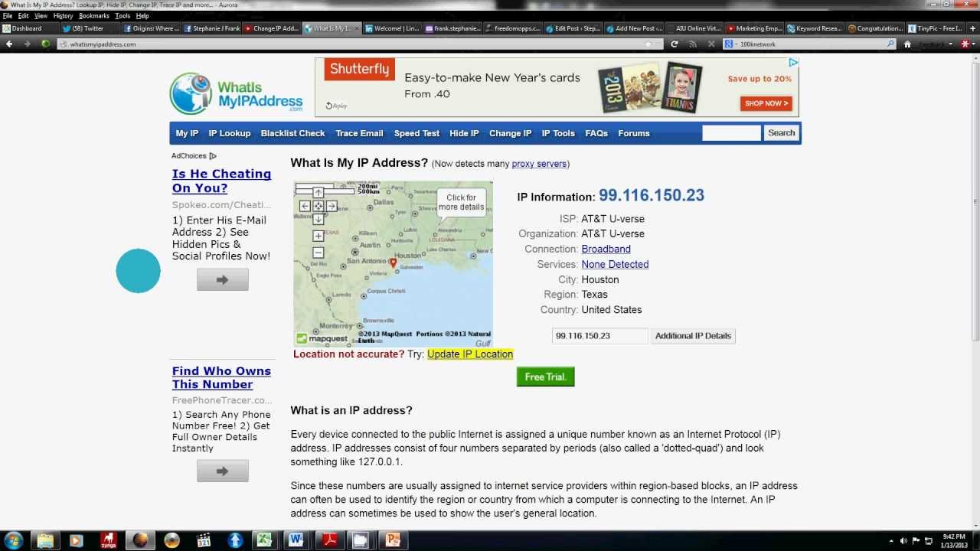Click the None Detected services link

tap(615, 265)
